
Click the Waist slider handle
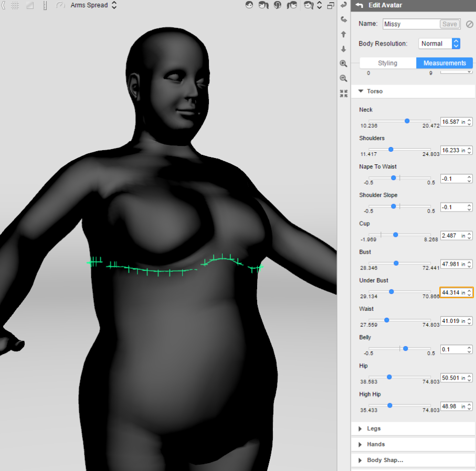click(x=387, y=320)
